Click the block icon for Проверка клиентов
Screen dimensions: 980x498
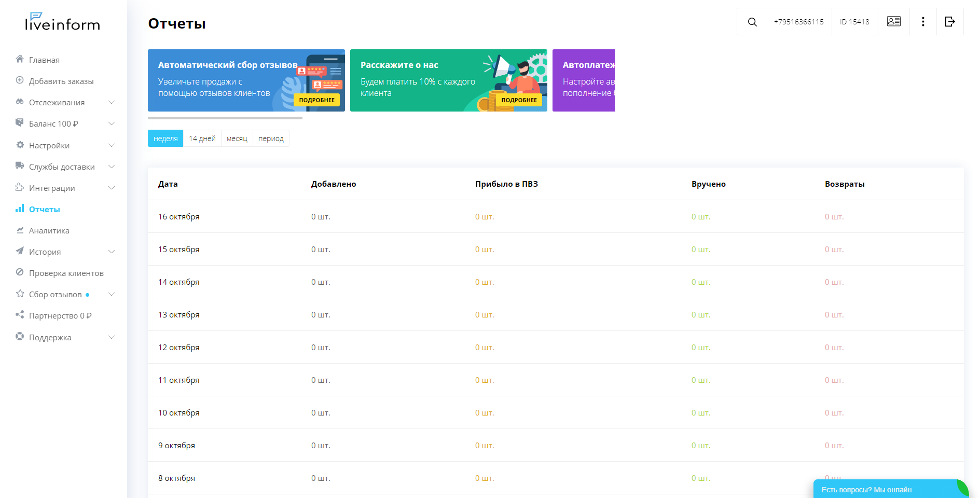click(x=20, y=272)
